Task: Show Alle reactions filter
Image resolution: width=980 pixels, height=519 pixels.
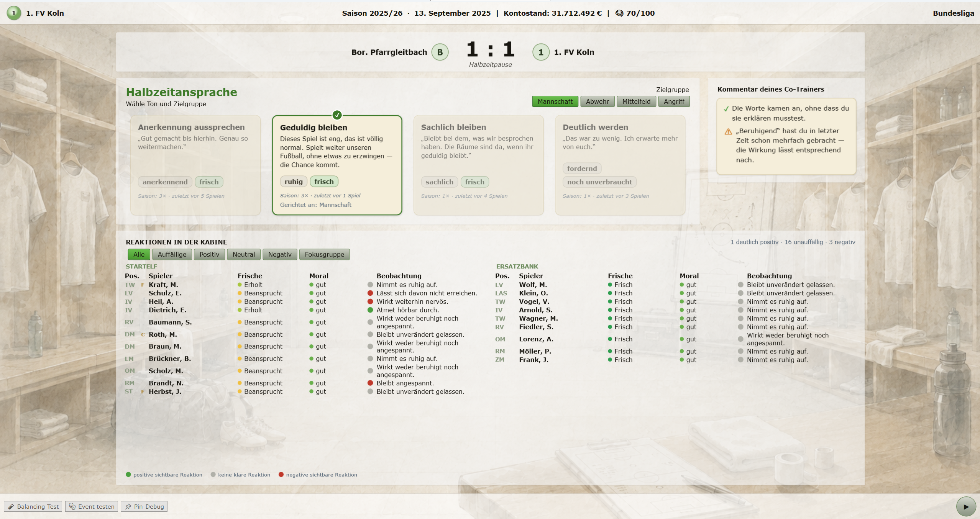Action: [x=139, y=254]
